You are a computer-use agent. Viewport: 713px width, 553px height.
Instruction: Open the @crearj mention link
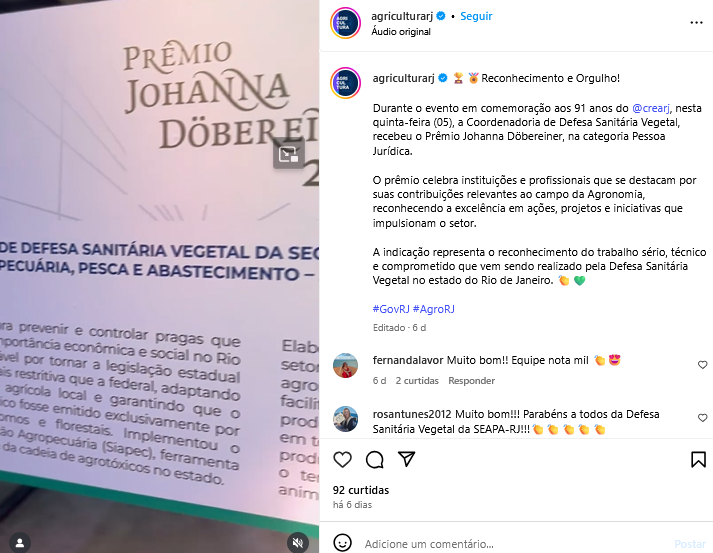(651, 108)
